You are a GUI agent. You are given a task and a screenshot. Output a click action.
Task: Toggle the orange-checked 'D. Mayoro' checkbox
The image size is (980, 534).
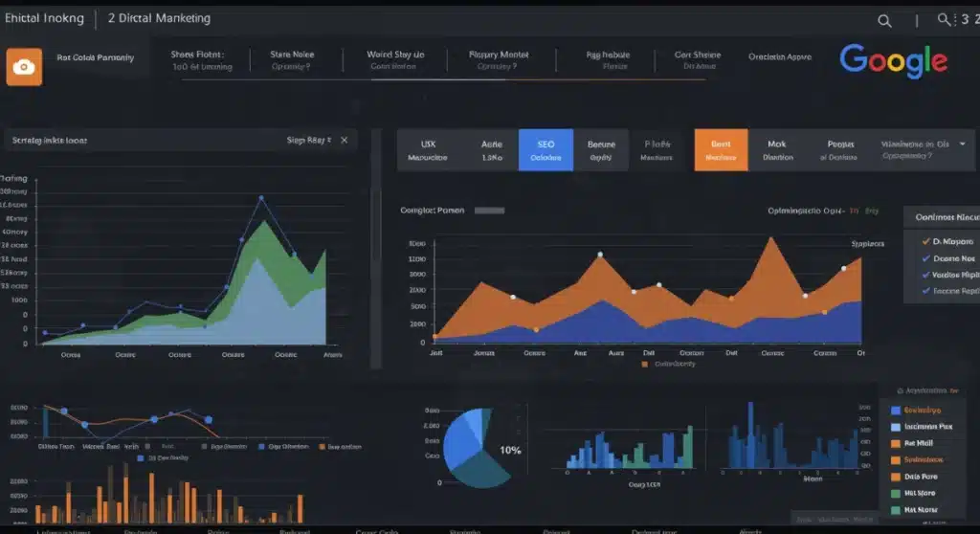point(925,241)
